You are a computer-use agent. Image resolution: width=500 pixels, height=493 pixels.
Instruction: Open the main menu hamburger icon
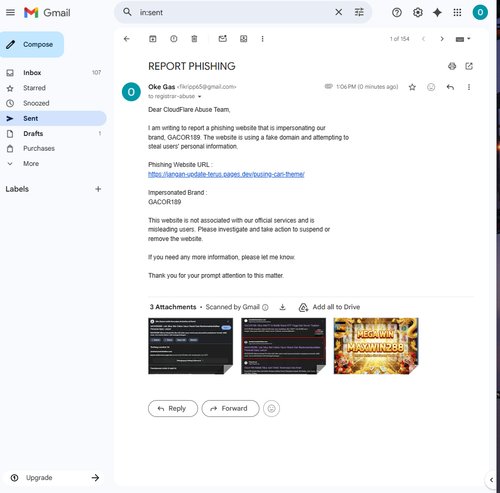[x=10, y=13]
